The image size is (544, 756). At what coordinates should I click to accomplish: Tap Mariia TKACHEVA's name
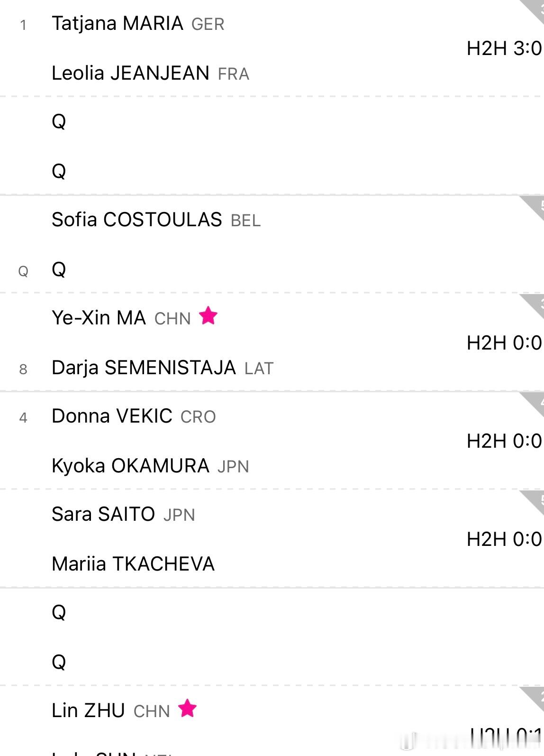point(133,564)
